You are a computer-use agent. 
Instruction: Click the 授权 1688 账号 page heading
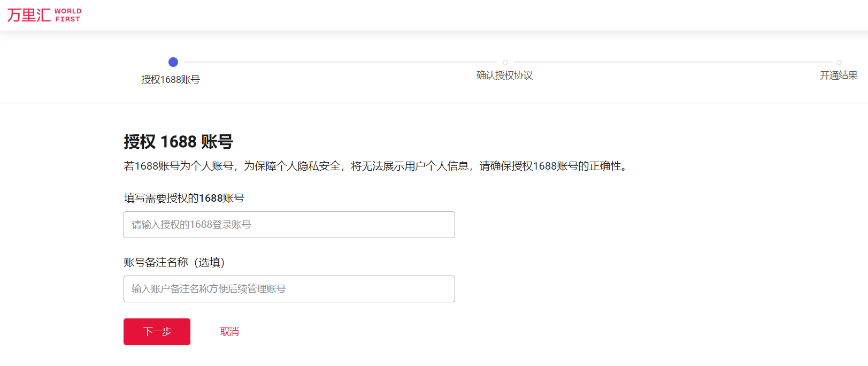coord(178,142)
